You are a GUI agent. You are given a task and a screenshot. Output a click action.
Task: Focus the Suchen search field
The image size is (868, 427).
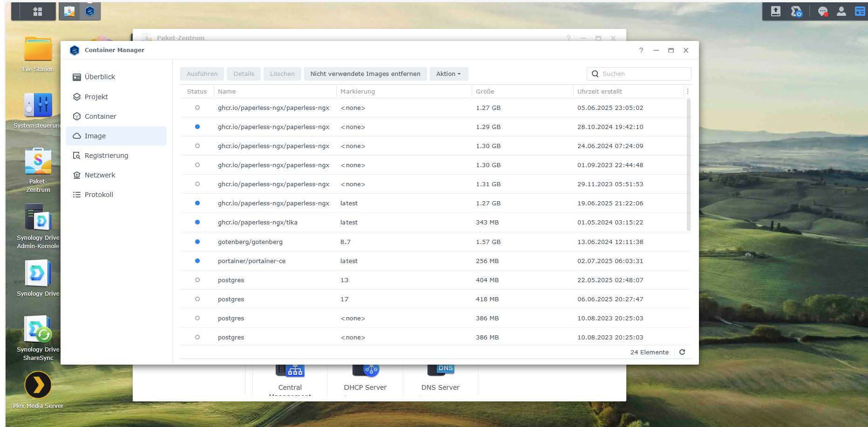(x=639, y=74)
